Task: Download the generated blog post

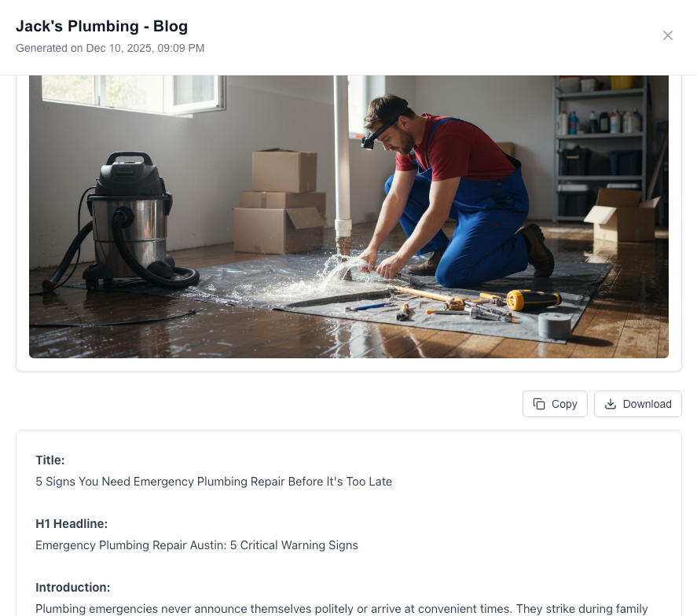Action: coord(637,404)
